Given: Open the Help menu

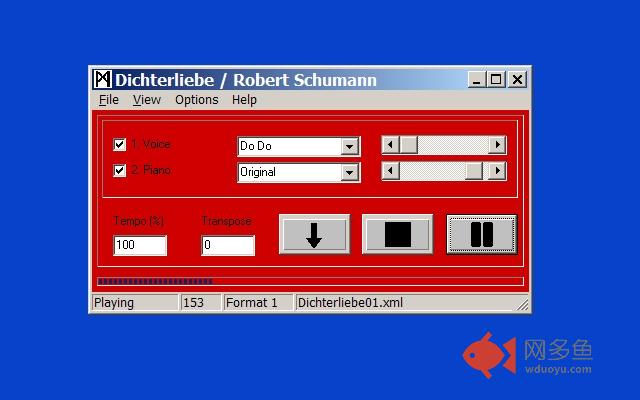Looking at the screenshot, I should click(x=244, y=100).
